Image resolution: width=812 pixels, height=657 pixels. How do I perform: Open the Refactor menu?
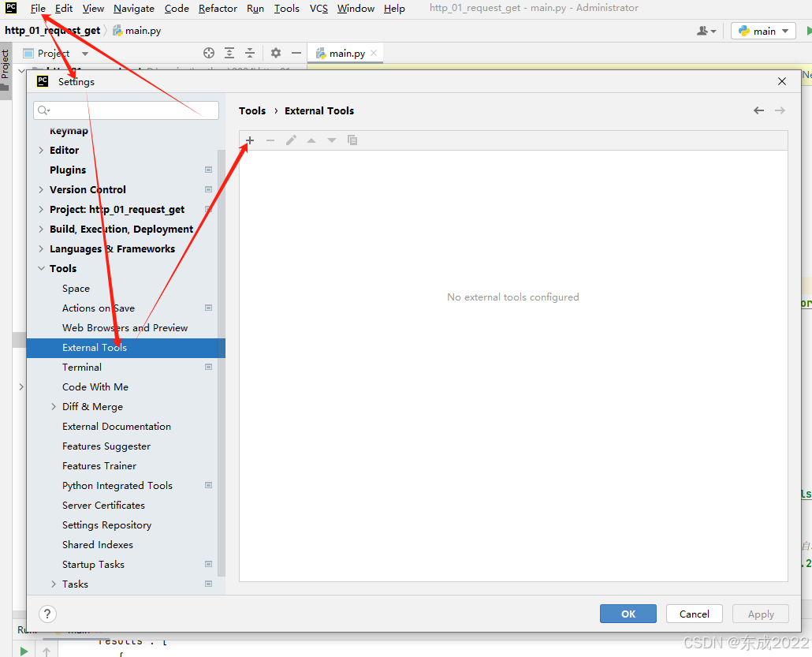click(x=218, y=9)
